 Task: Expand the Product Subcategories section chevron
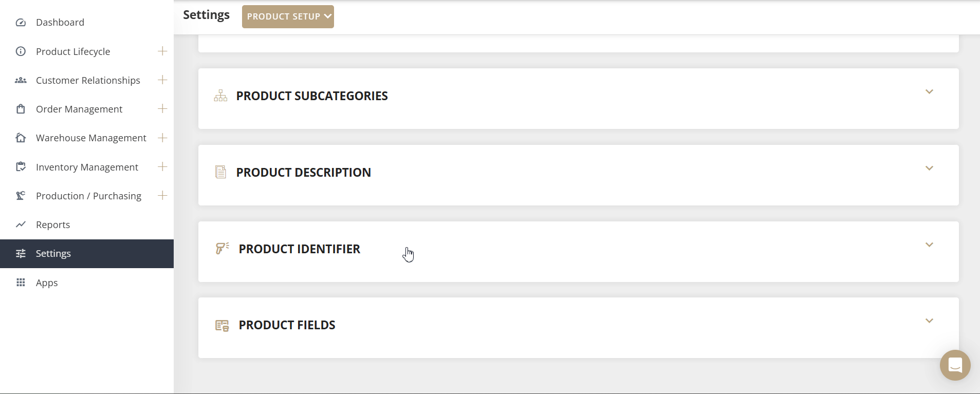click(x=929, y=92)
